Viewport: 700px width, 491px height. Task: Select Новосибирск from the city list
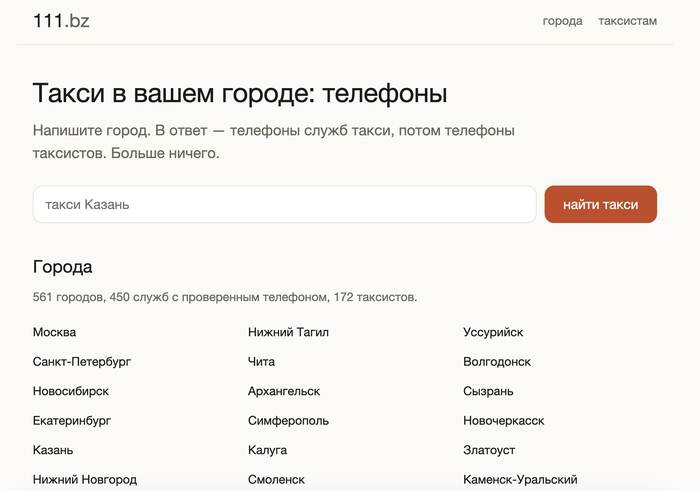coord(71,391)
